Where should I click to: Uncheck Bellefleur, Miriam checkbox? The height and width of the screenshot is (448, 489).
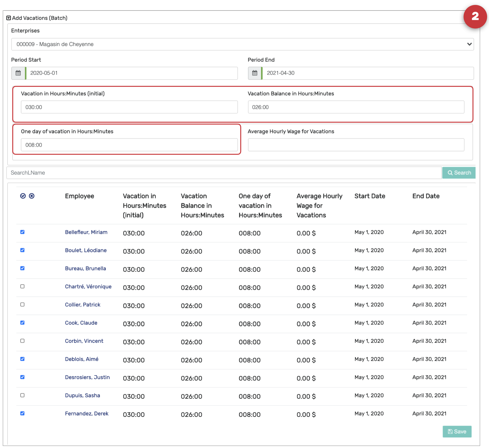(x=22, y=232)
